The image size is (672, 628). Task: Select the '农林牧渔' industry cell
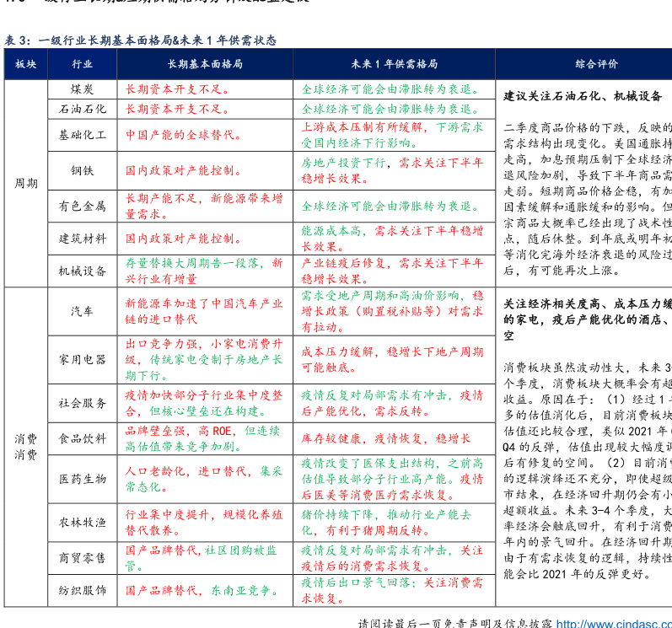[x=83, y=523]
